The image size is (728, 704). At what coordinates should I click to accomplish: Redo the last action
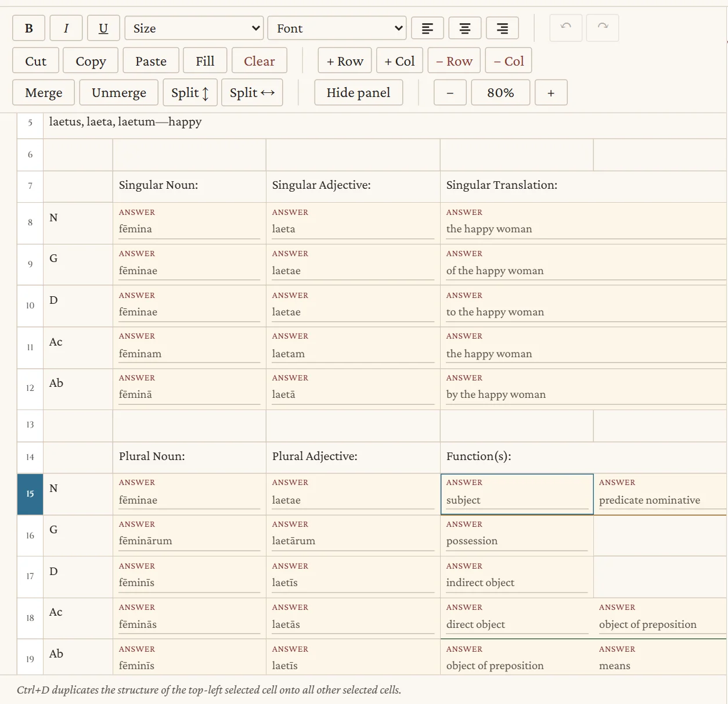click(x=603, y=28)
